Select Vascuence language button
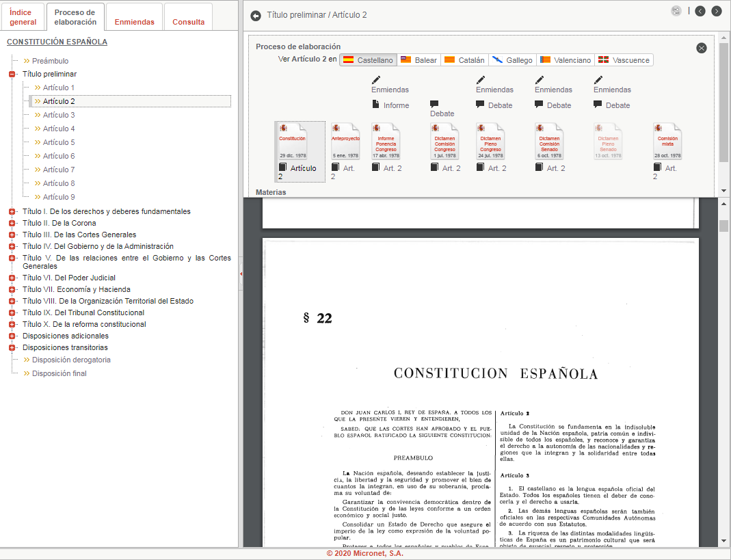Screen dimensions: 731x560 click(x=624, y=60)
